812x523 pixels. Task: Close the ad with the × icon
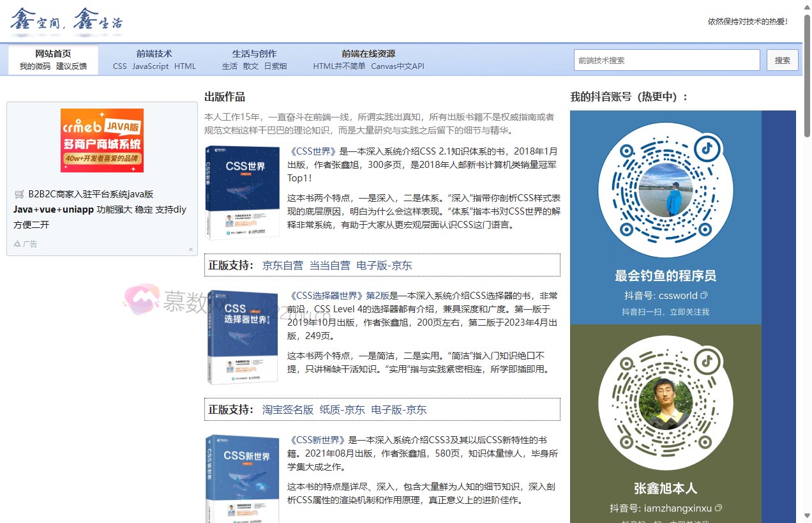coord(190,249)
